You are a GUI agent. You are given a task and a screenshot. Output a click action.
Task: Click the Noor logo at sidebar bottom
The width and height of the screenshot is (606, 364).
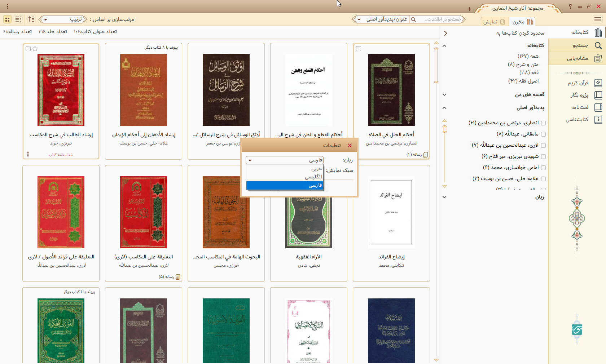point(577,329)
